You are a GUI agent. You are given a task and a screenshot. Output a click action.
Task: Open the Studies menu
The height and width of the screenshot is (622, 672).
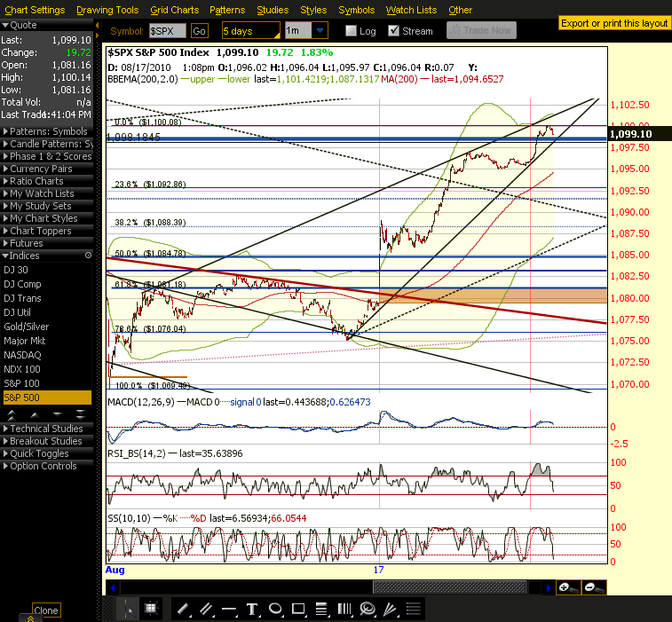[x=273, y=10]
